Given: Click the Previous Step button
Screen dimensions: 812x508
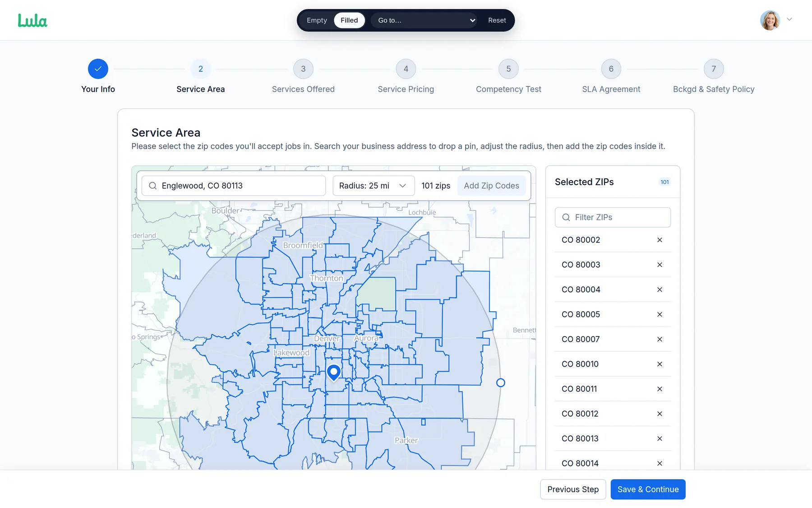Looking at the screenshot, I should pyautogui.click(x=573, y=489).
